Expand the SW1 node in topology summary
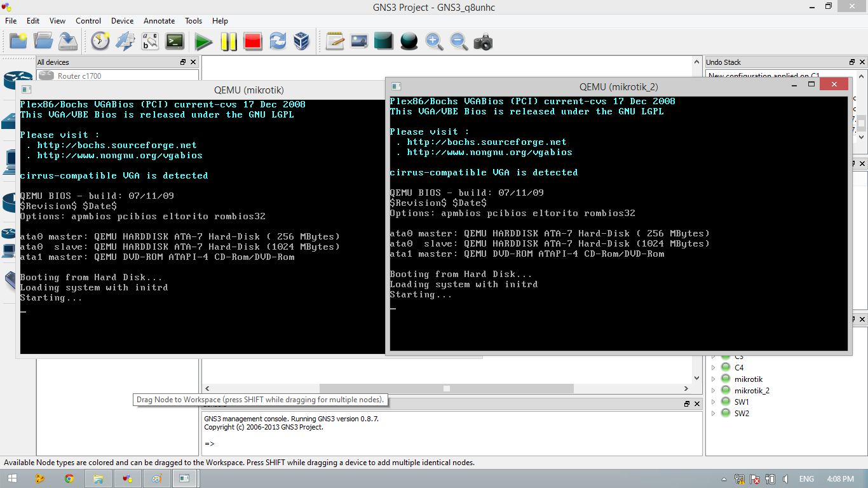 coord(714,402)
